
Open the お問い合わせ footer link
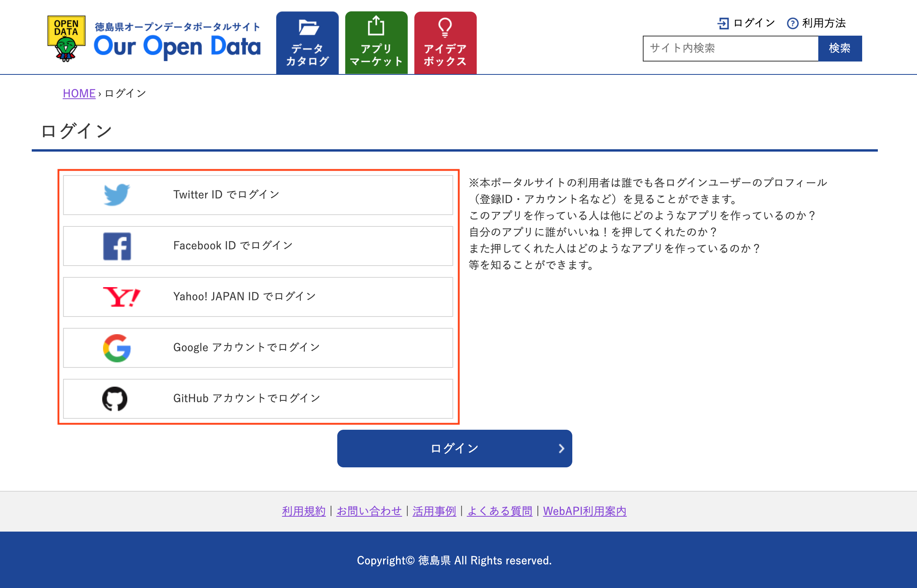(369, 511)
